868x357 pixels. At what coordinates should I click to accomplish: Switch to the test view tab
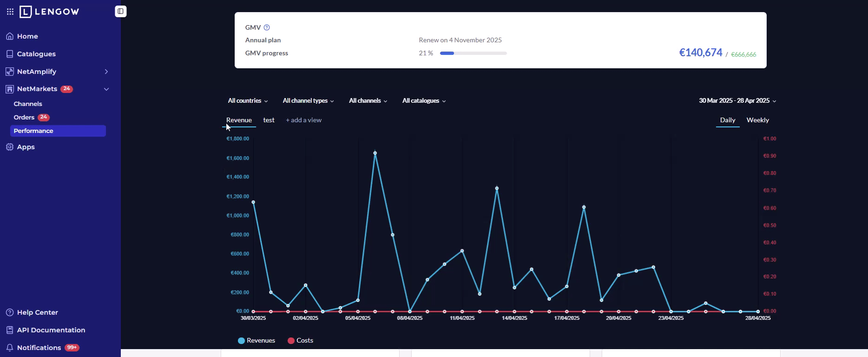[269, 120]
